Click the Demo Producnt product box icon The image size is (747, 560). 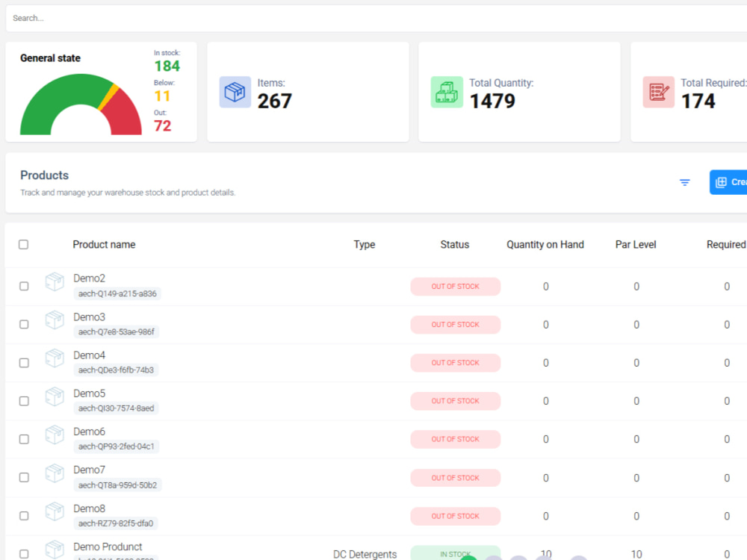(x=55, y=550)
